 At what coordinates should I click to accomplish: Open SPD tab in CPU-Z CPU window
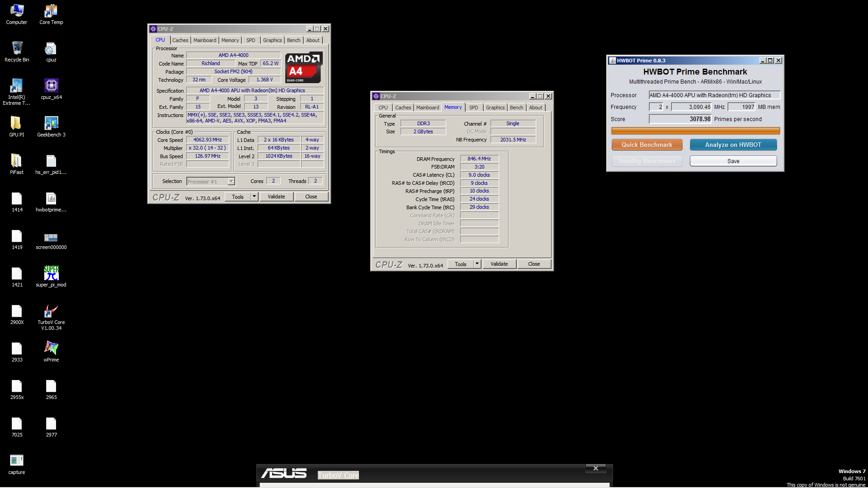[x=251, y=40]
